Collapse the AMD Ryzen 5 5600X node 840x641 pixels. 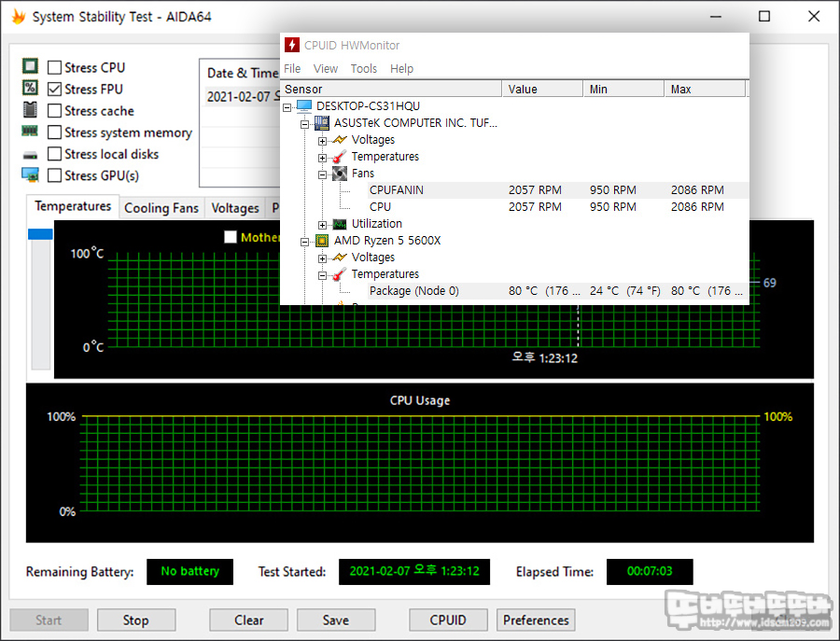pos(304,242)
